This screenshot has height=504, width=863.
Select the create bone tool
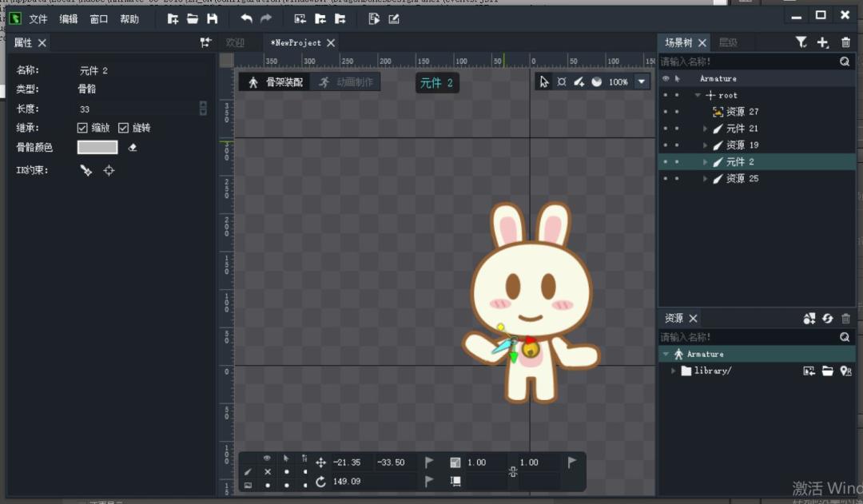(579, 82)
